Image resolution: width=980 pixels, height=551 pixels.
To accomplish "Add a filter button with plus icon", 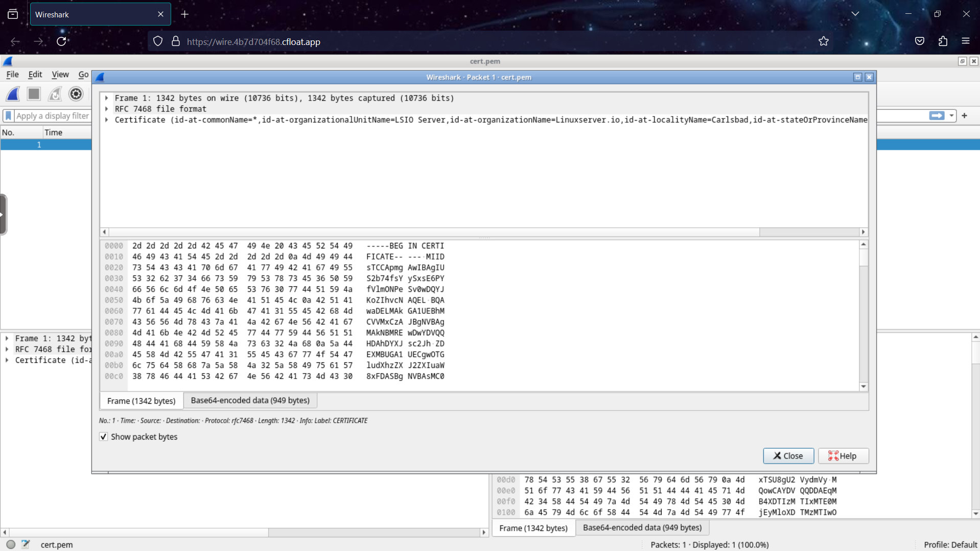I will 965,116.
